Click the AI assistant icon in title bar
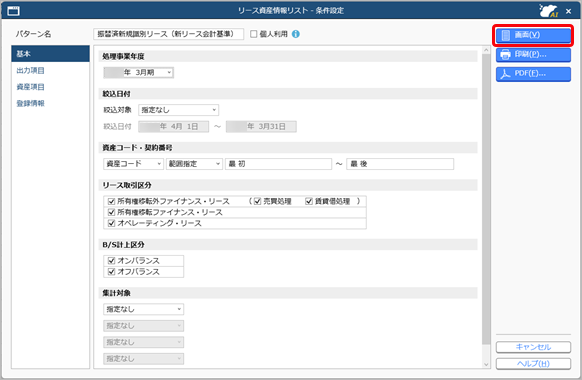Screen dimensions: 582x380 pos(549,11)
